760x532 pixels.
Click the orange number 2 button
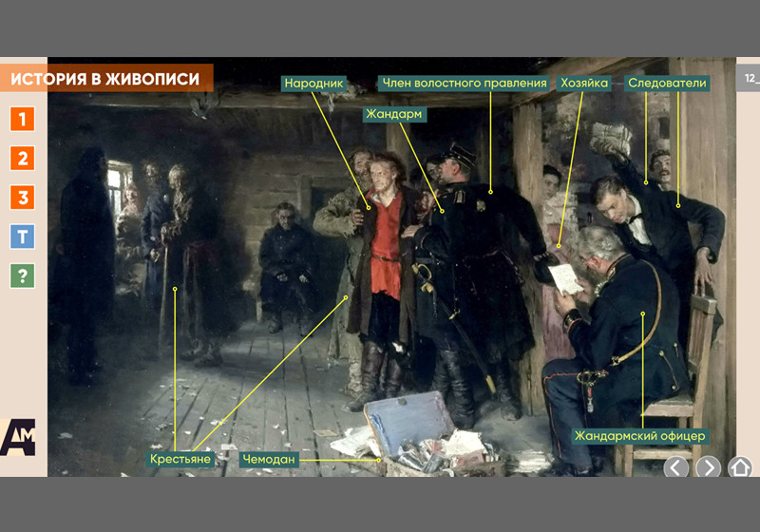[23, 158]
